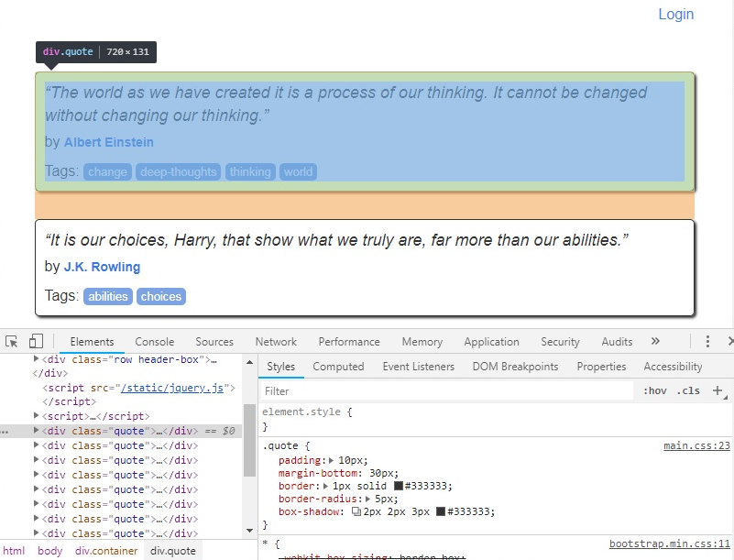Image resolution: width=734 pixels, height=560 pixels.
Task: Select html in the breadcrumb bar
Action: 14,551
